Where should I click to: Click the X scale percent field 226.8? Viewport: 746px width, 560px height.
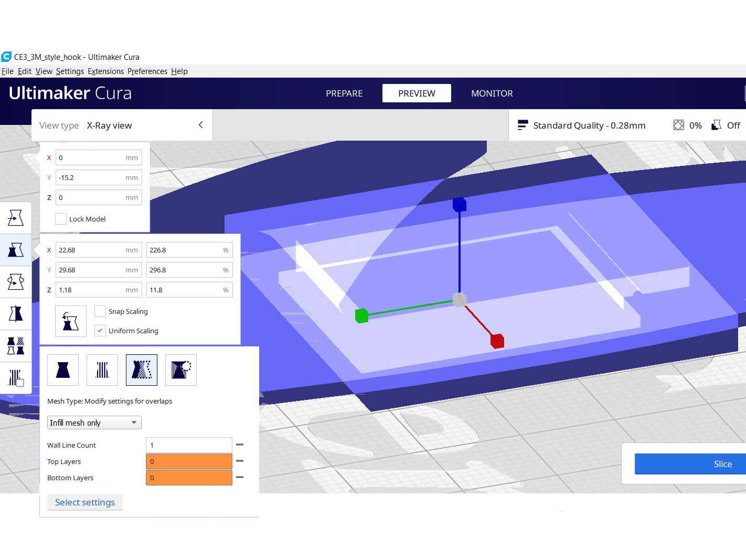(189, 250)
